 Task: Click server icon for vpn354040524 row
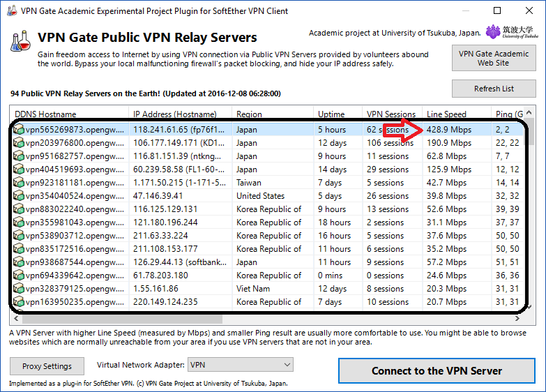pos(19,196)
